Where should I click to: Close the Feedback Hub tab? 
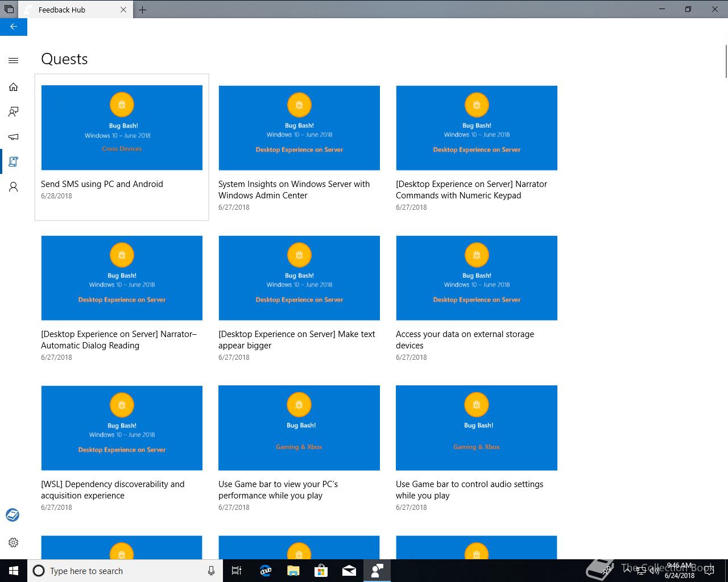pos(123,10)
